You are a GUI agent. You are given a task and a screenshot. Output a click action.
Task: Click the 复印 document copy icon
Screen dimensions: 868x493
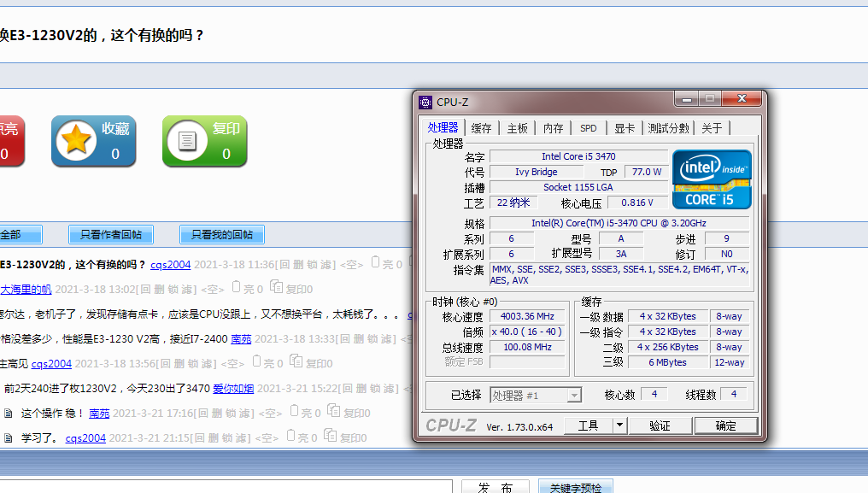coord(187,141)
